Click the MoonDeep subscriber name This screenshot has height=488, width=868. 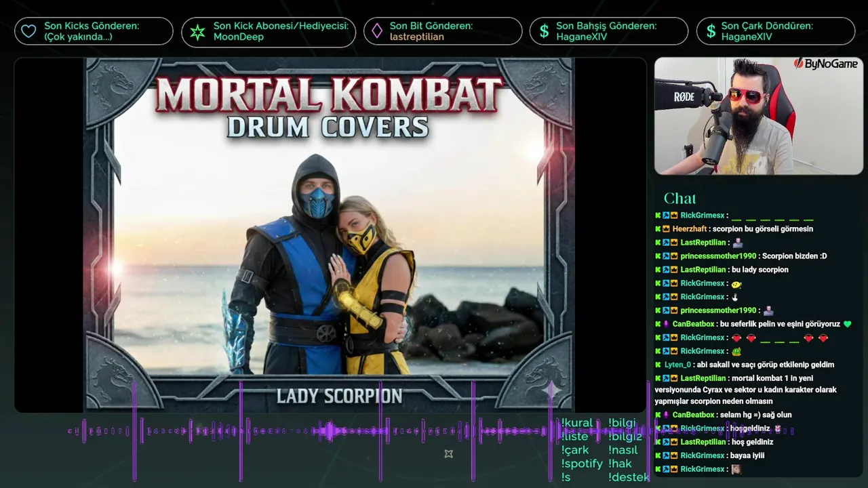[x=238, y=37]
